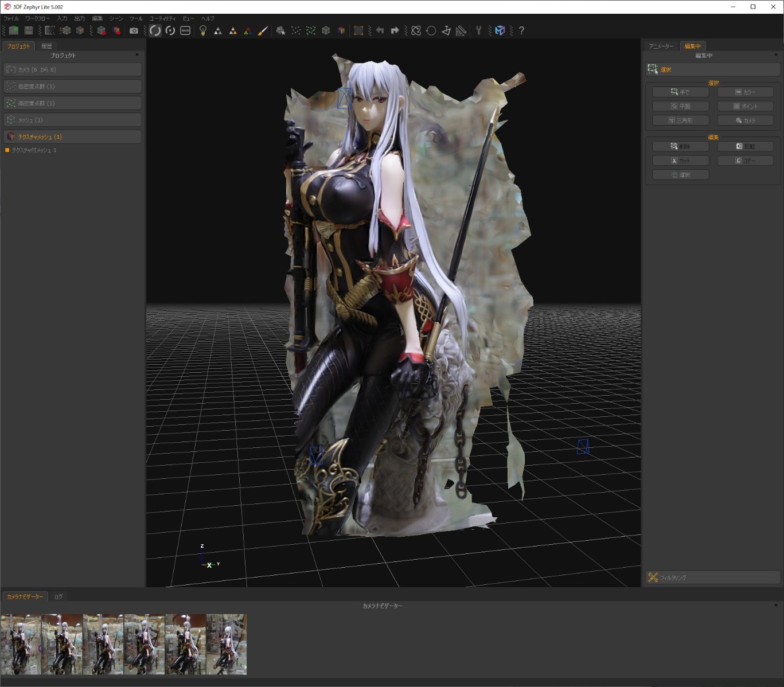The height and width of the screenshot is (687, 784).
Task: Click the bounding box icon in toolbar
Action: 358,30
